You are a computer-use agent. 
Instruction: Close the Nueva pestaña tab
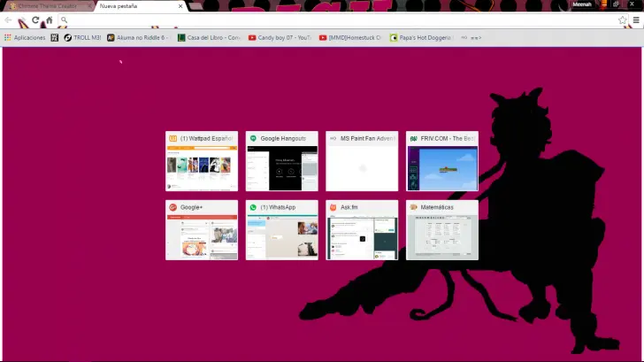pyautogui.click(x=181, y=5)
